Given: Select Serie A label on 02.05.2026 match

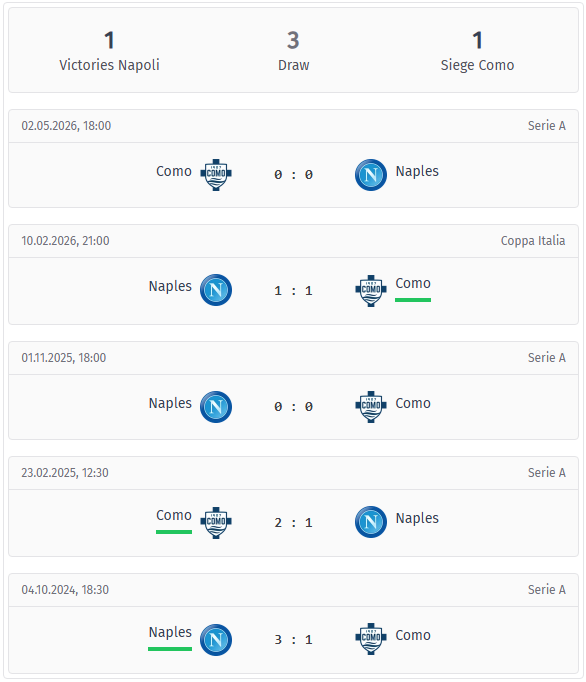Looking at the screenshot, I should [546, 126].
